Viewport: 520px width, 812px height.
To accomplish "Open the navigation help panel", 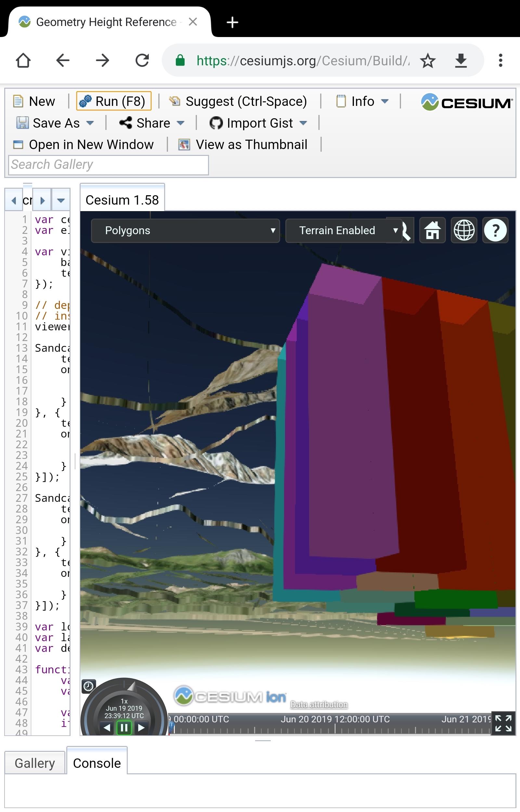I will click(495, 230).
